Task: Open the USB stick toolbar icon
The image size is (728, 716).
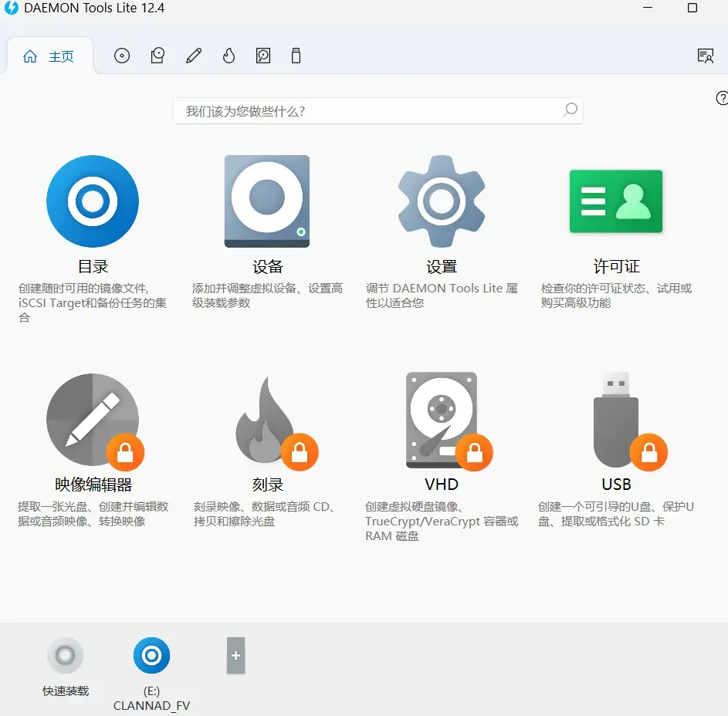Action: [x=296, y=56]
